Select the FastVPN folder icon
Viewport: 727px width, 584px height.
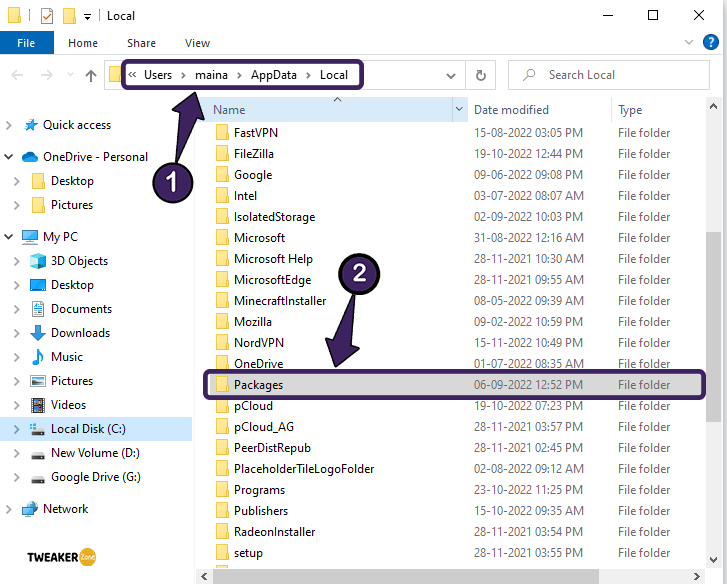(222, 133)
